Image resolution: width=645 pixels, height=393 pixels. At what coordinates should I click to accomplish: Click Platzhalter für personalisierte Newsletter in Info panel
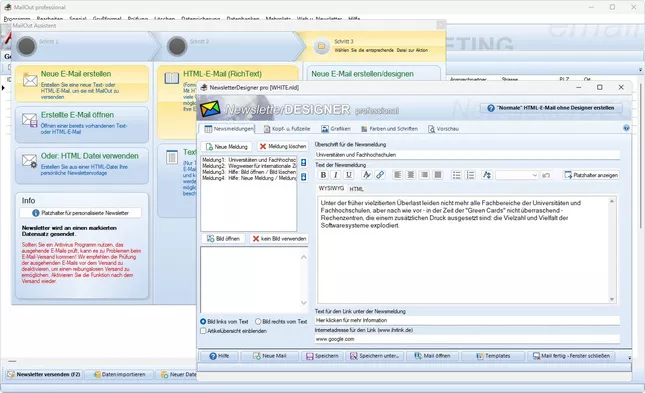click(81, 213)
